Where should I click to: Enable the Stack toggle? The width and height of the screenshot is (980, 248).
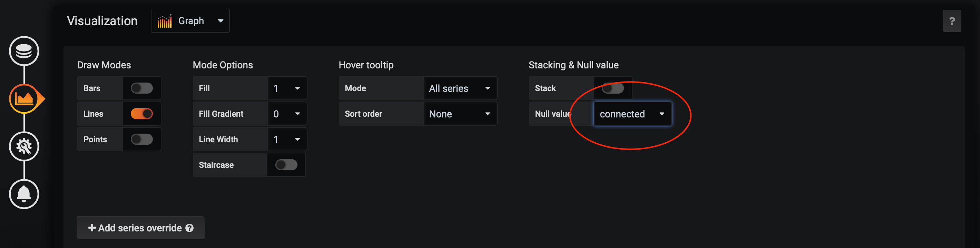point(612,88)
